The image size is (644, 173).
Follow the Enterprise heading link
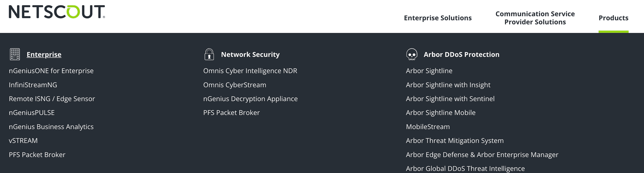pos(44,54)
